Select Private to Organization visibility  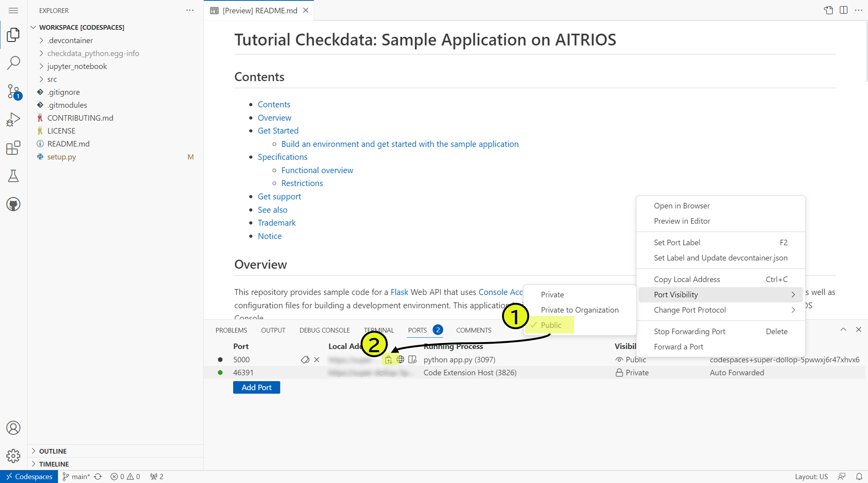(579, 310)
